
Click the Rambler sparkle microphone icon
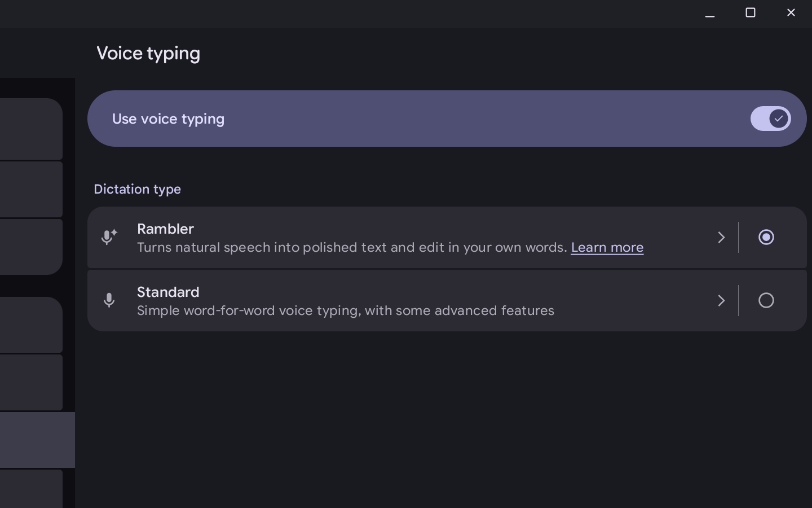(109, 237)
